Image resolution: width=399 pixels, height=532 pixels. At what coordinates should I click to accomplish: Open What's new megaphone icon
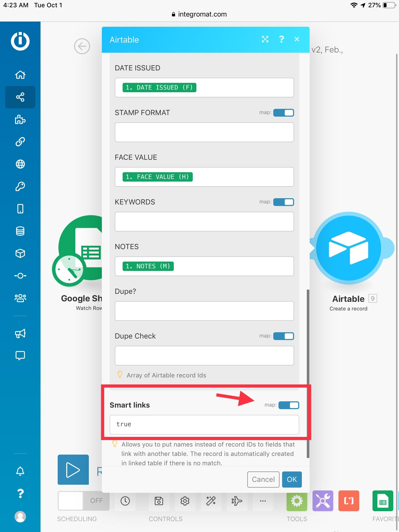[x=20, y=334]
